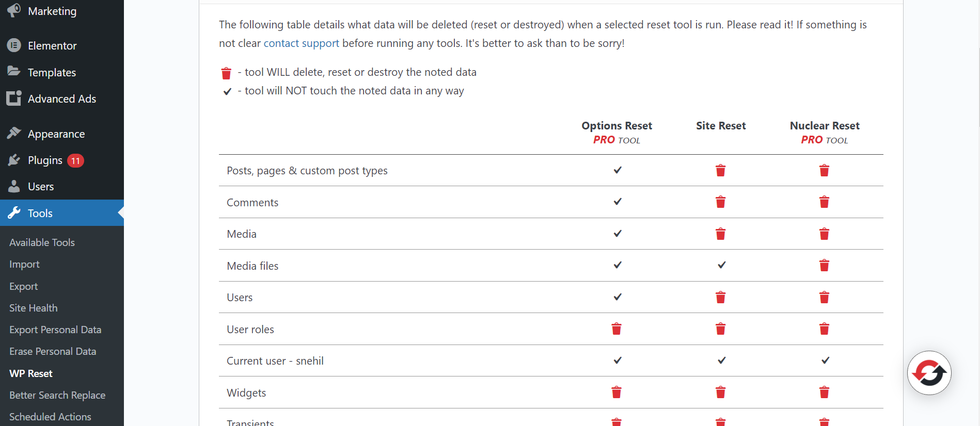Select Better Search Replace submenu item
The width and height of the screenshot is (980, 426).
click(57, 395)
